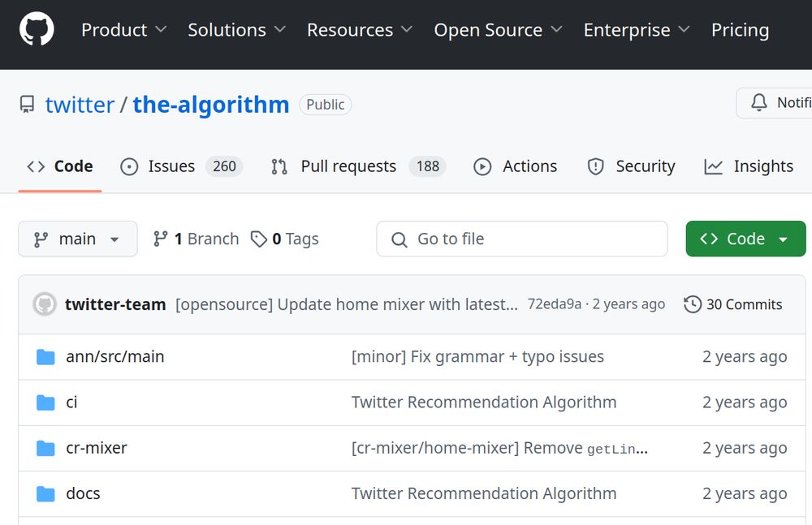Open the ann/src/main folder
The height and width of the screenshot is (525, 812).
click(115, 357)
